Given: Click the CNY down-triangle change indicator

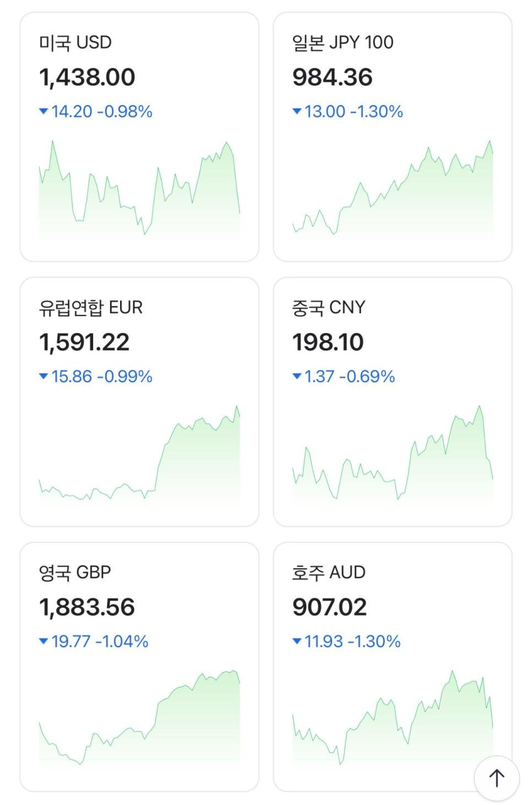Looking at the screenshot, I should 297,377.
